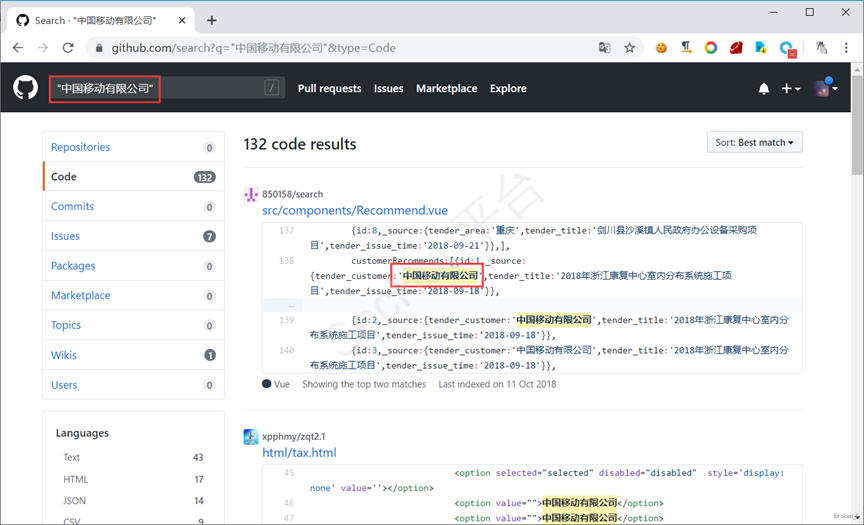Filter by HTML language
The image size is (864, 525).
point(76,480)
